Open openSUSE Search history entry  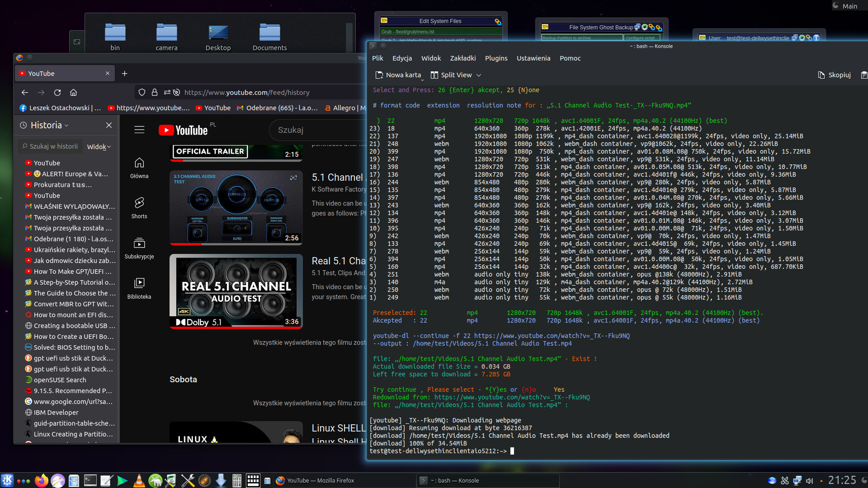click(x=60, y=380)
